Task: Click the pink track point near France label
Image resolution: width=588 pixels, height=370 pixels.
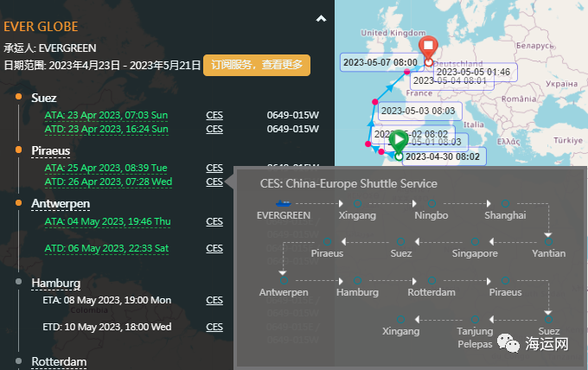Action: point(407,71)
